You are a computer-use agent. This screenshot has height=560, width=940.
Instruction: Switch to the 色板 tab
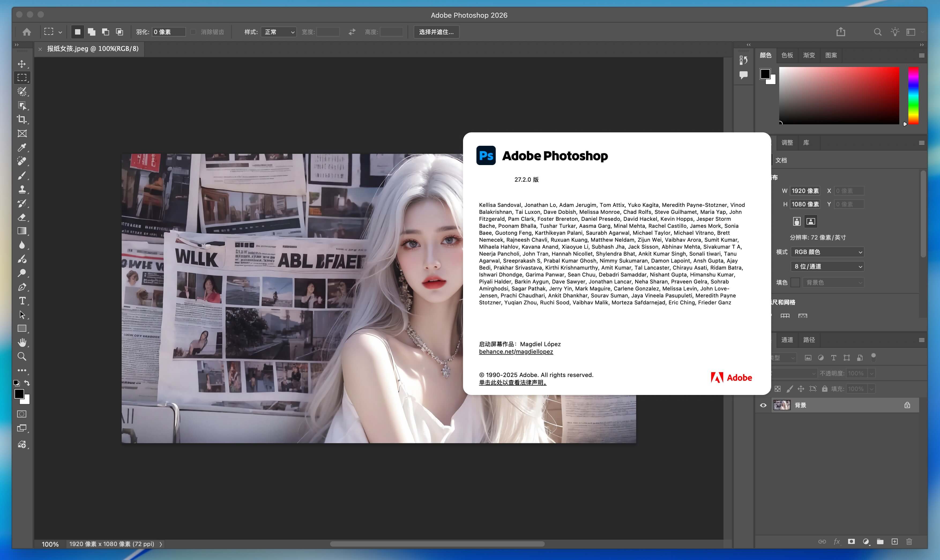tap(787, 55)
